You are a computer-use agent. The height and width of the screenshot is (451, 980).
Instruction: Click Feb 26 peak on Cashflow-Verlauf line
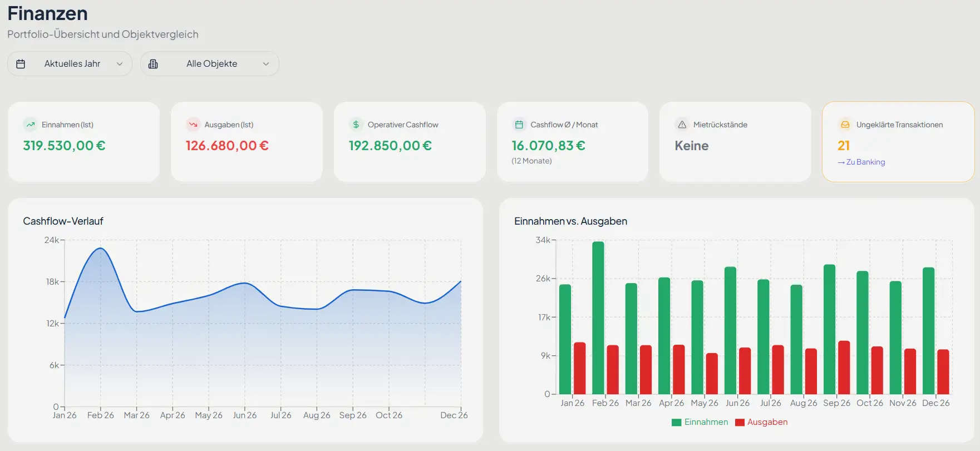point(101,248)
